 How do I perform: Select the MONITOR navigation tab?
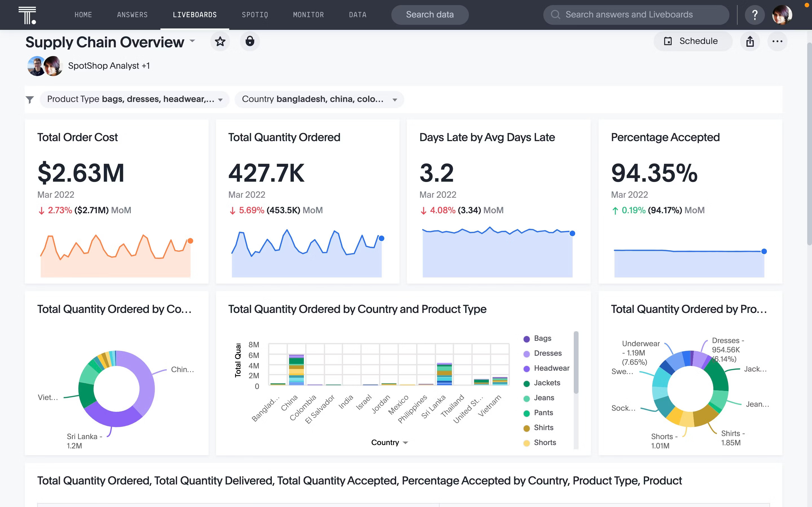[x=308, y=15]
